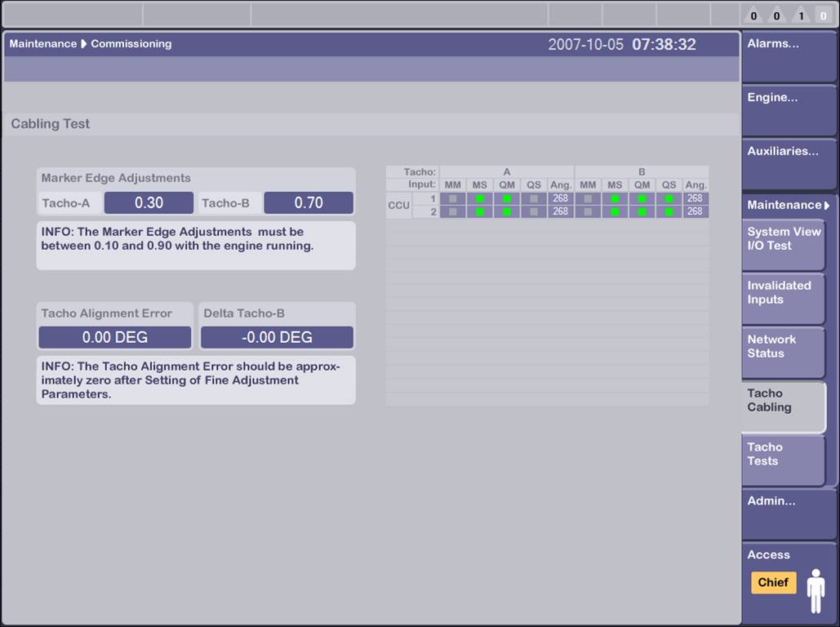This screenshot has width=840, height=627.
Task: Click Tacho B QS indicator for CCU 2
Action: pos(669,211)
